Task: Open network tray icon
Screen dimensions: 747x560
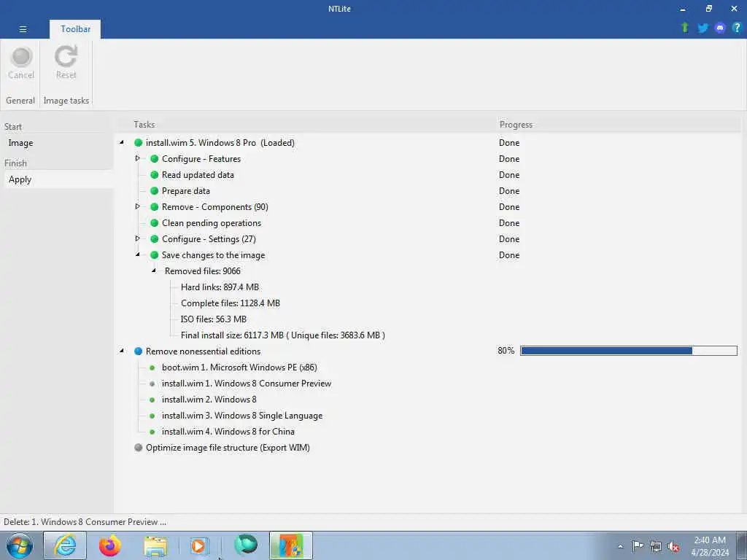Action: point(656,547)
